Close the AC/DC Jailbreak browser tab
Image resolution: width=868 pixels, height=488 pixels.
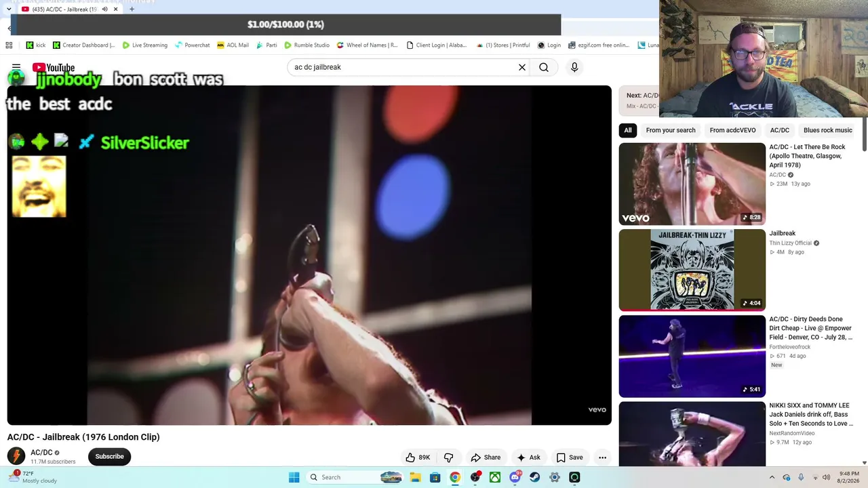[116, 9]
